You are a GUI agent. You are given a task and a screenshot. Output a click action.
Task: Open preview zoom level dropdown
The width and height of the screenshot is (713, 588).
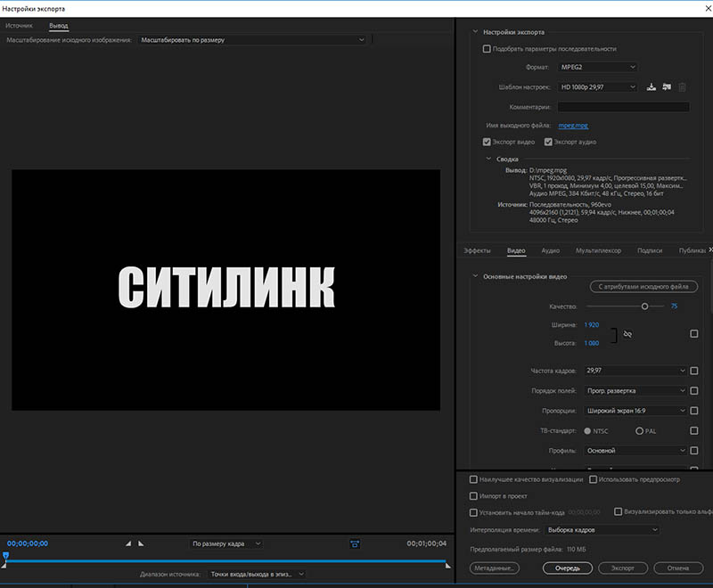(225, 543)
